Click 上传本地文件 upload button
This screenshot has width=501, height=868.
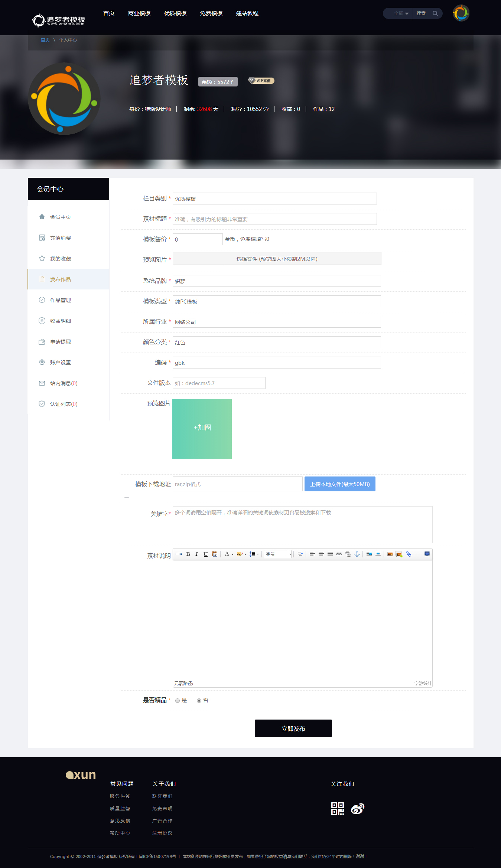point(339,484)
